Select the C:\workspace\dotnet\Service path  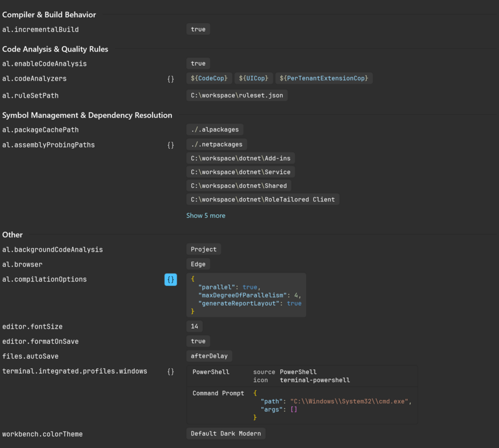click(241, 172)
